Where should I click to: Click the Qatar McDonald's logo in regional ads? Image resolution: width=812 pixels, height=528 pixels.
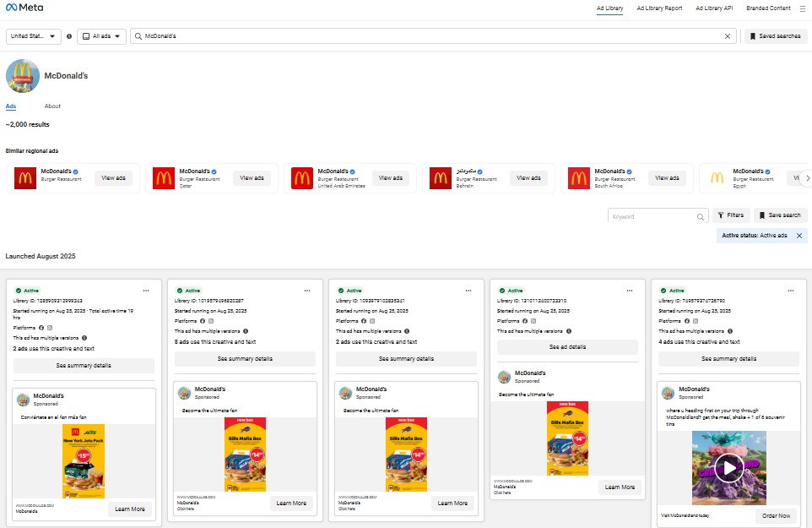point(164,178)
